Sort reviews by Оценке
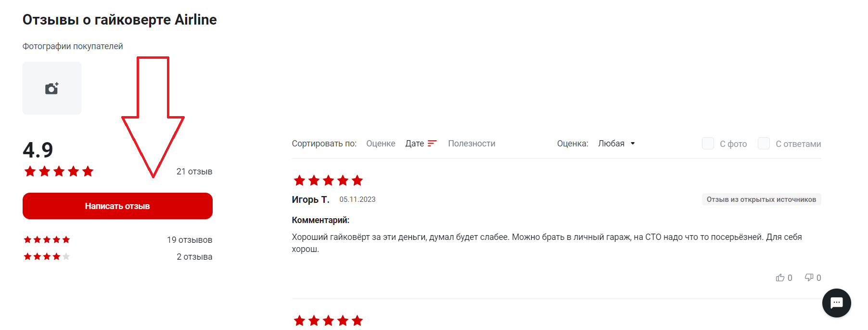Screen dimensions: 868x330 [x=381, y=144]
